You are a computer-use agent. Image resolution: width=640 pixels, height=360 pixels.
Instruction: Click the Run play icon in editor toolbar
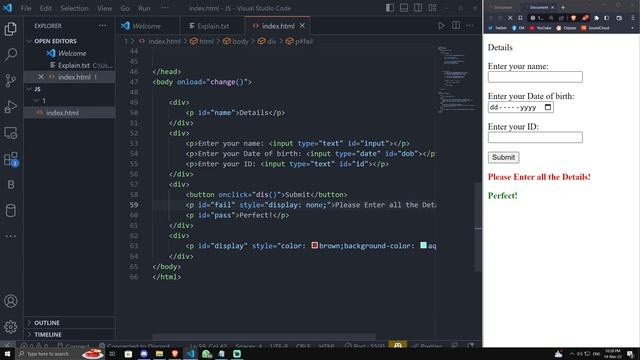(x=441, y=26)
